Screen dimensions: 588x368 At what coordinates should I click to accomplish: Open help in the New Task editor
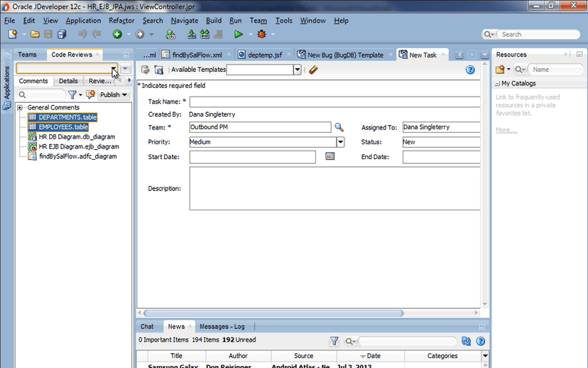tap(470, 70)
